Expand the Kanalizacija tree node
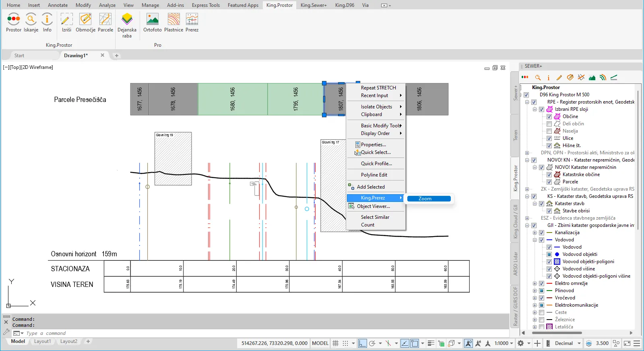Image resolution: width=644 pixels, height=351 pixels. (535, 233)
